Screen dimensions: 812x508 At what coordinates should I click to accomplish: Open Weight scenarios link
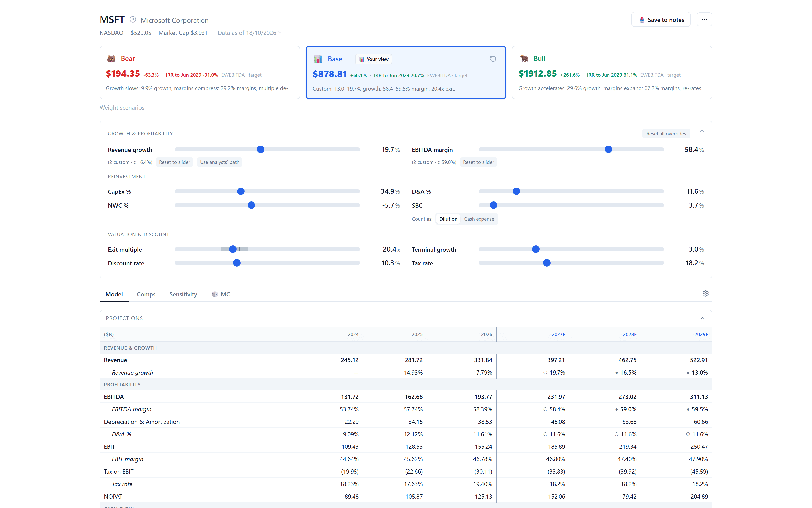tap(122, 108)
